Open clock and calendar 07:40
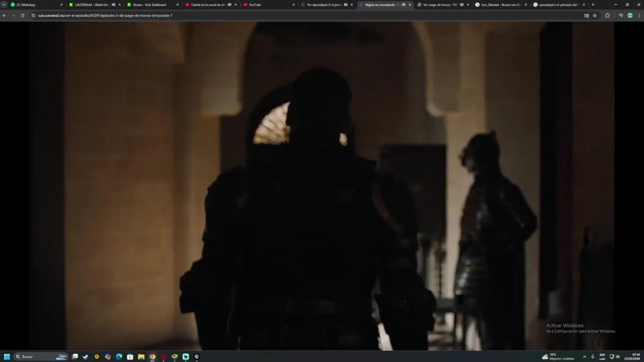This screenshot has height=362, width=644. [632, 356]
